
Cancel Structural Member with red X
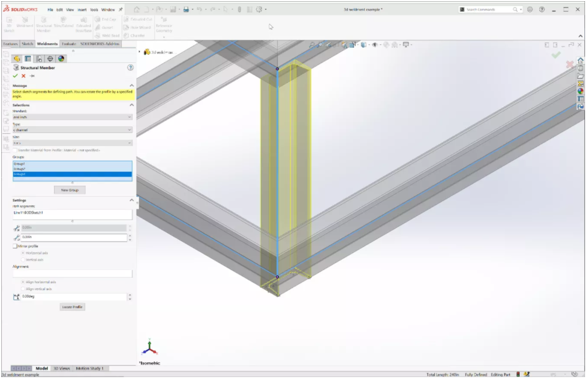point(23,76)
